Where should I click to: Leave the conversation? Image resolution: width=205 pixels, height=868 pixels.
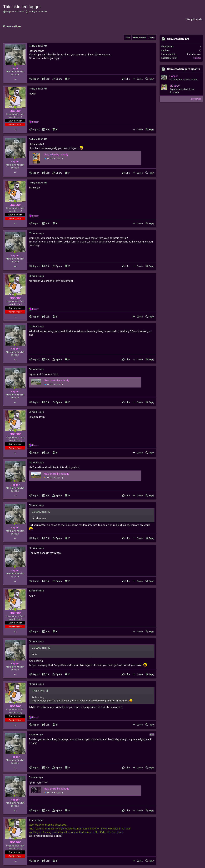click(152, 38)
